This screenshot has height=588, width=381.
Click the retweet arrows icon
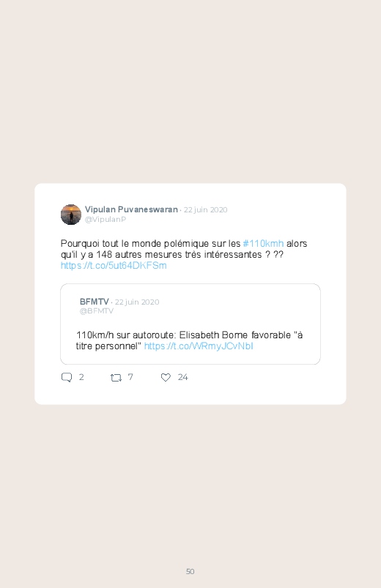116,378
